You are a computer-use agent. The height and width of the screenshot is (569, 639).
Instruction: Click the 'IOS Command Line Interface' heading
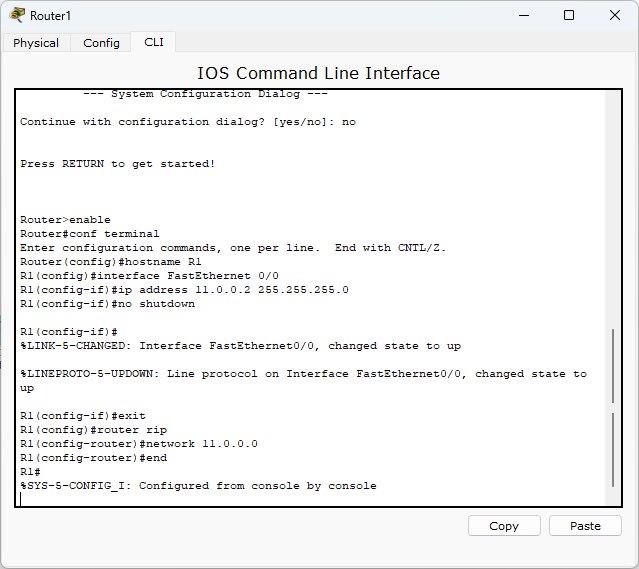(x=319, y=73)
